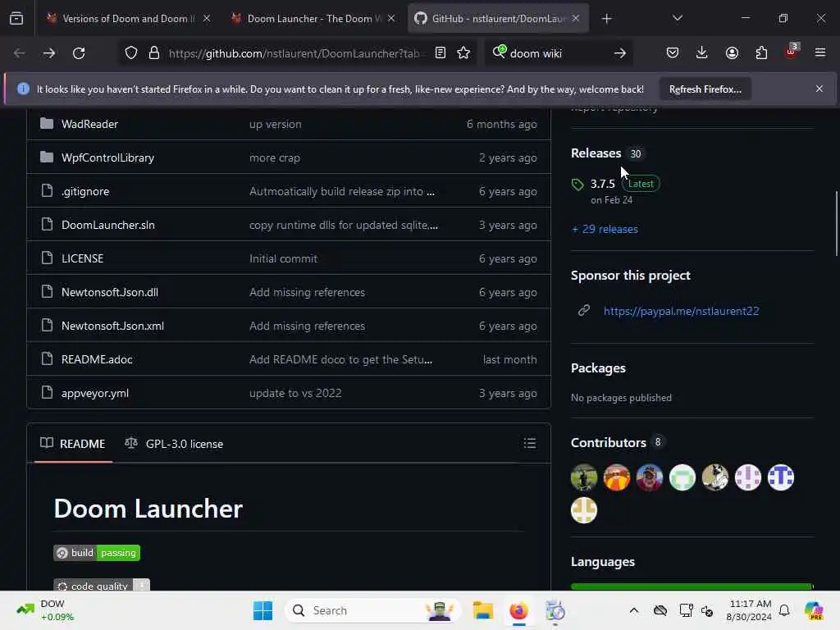840x630 pixels.
Task: Click the release tag icon by 3.7.5
Action: 577,185
